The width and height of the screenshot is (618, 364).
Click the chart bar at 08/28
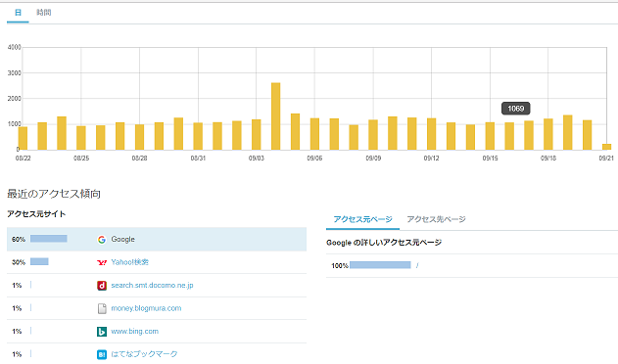139,137
